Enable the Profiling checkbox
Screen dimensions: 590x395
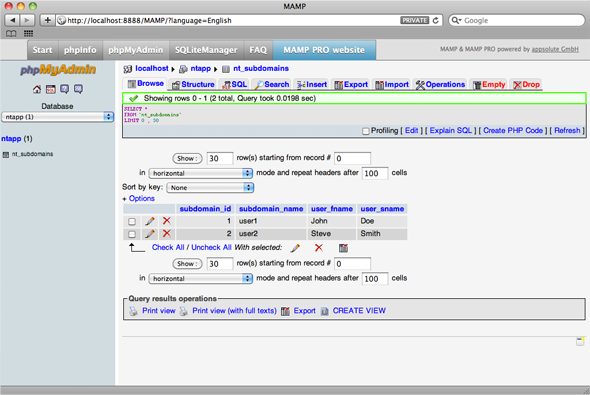(365, 131)
